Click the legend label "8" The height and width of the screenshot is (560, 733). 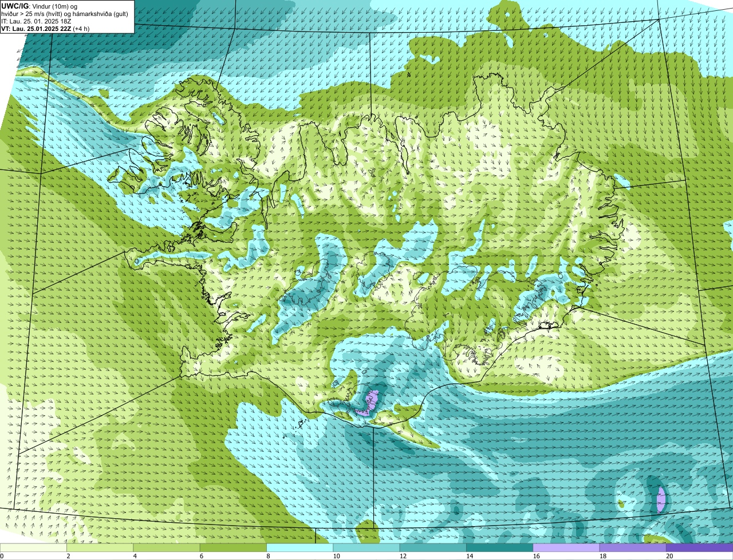pyautogui.click(x=267, y=556)
